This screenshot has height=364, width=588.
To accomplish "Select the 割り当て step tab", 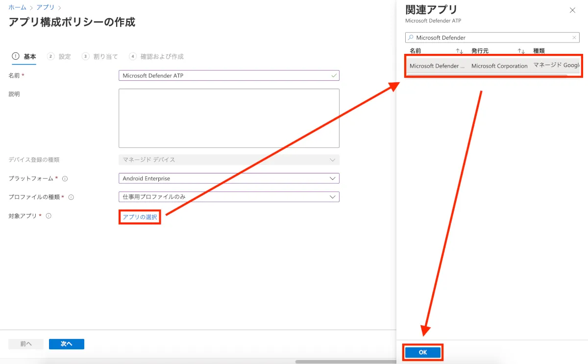I will [x=100, y=56].
